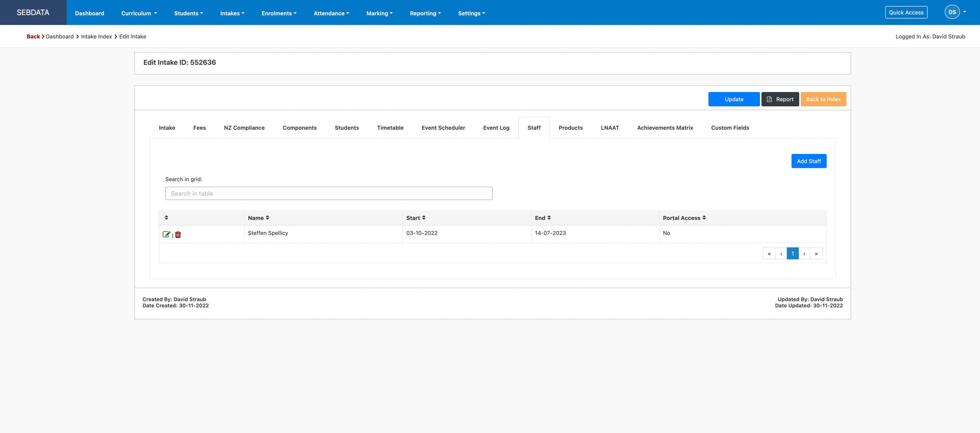This screenshot has height=433, width=980.
Task: Open the Achievements Matrix tab
Action: [x=665, y=128]
